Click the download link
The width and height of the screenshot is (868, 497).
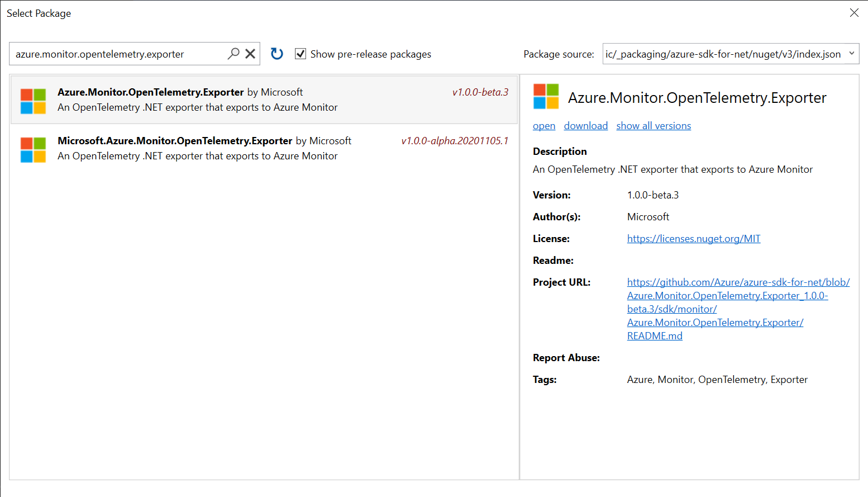coord(585,125)
